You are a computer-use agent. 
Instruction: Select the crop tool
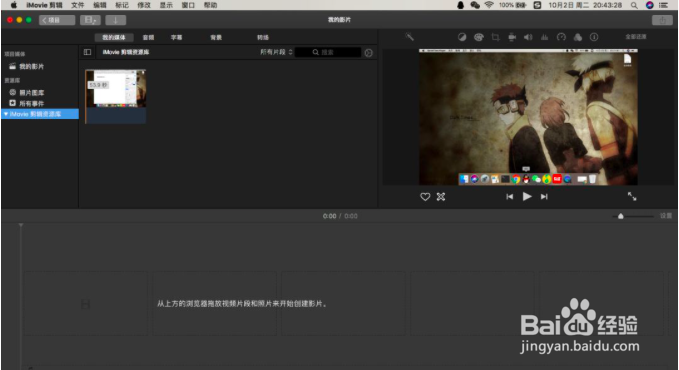click(x=495, y=37)
